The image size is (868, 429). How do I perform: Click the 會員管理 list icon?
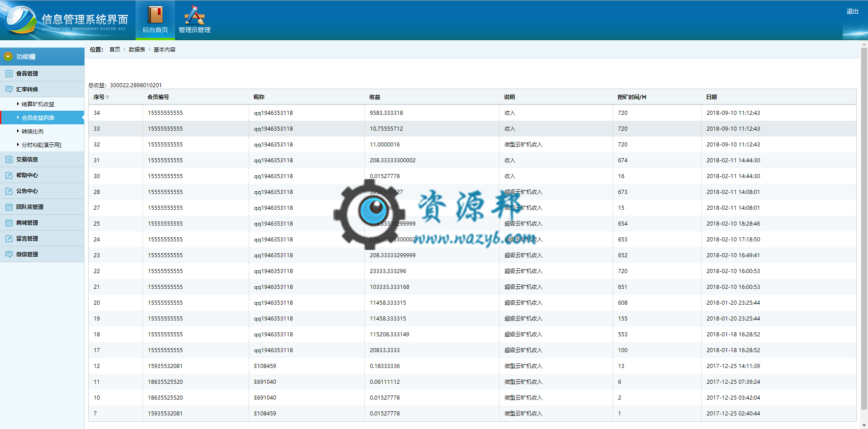tap(9, 73)
